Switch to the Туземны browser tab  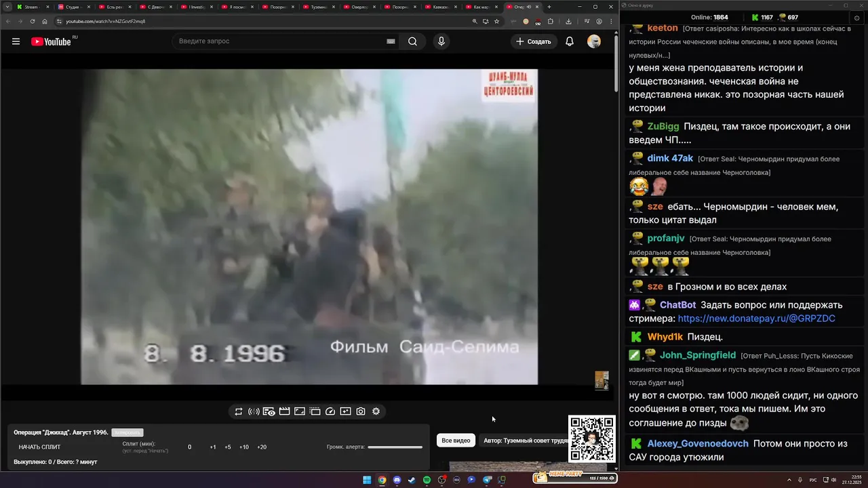(x=317, y=7)
